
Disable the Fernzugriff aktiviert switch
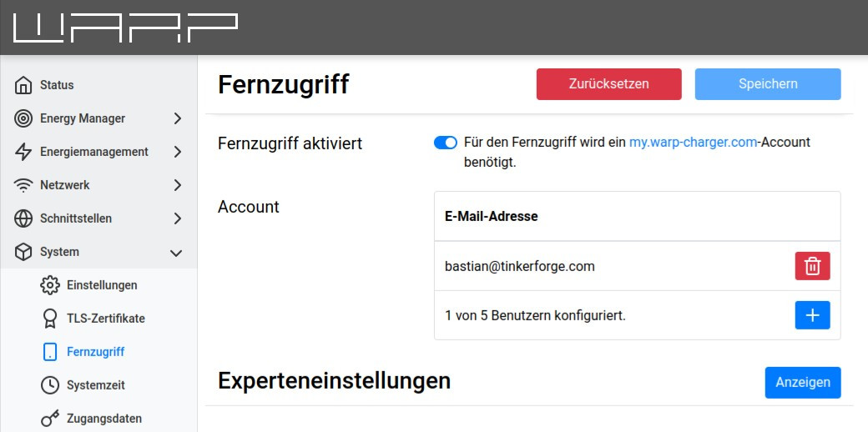click(x=446, y=143)
